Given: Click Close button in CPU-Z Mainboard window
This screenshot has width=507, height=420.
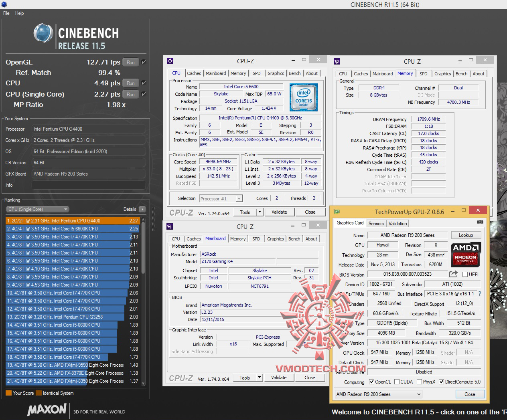Looking at the screenshot, I should click(310, 378).
